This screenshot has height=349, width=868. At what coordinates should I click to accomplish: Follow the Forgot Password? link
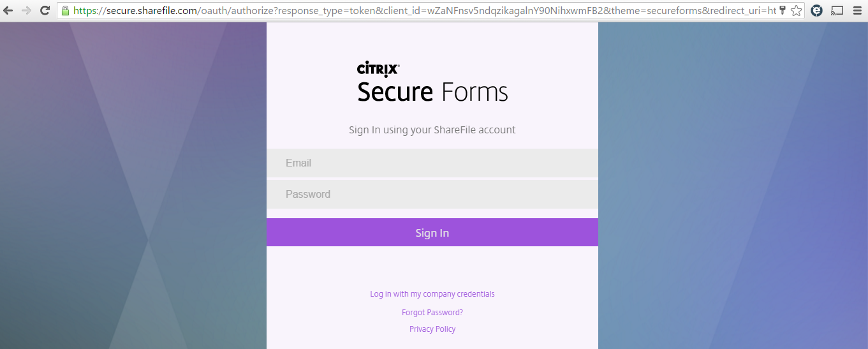pyautogui.click(x=432, y=313)
